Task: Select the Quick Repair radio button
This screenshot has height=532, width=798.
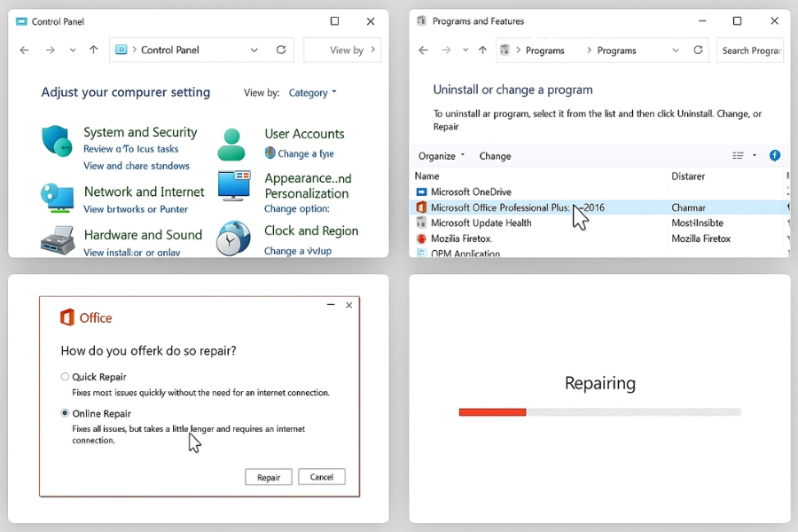Action: [65, 377]
